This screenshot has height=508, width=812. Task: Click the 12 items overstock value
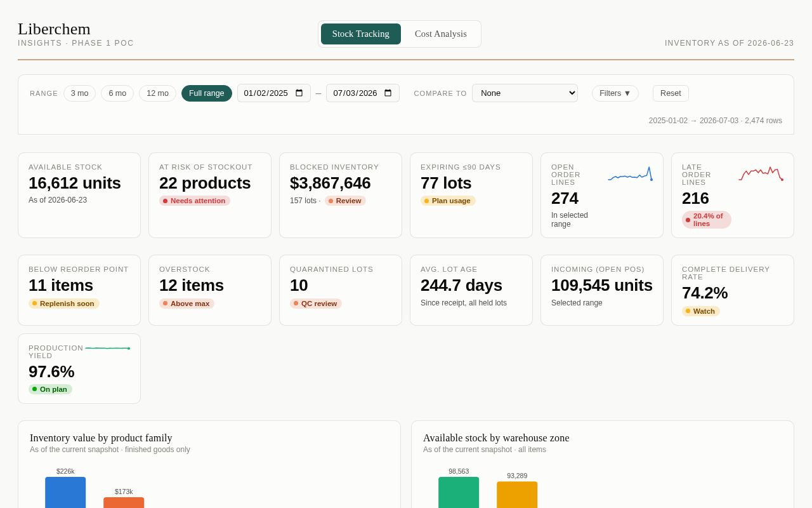(192, 285)
